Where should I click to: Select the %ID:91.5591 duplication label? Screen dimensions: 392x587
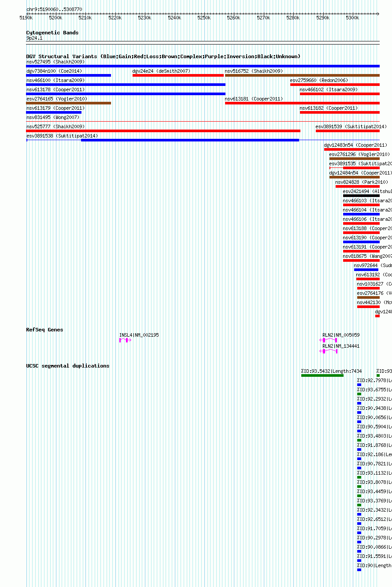click(x=374, y=556)
